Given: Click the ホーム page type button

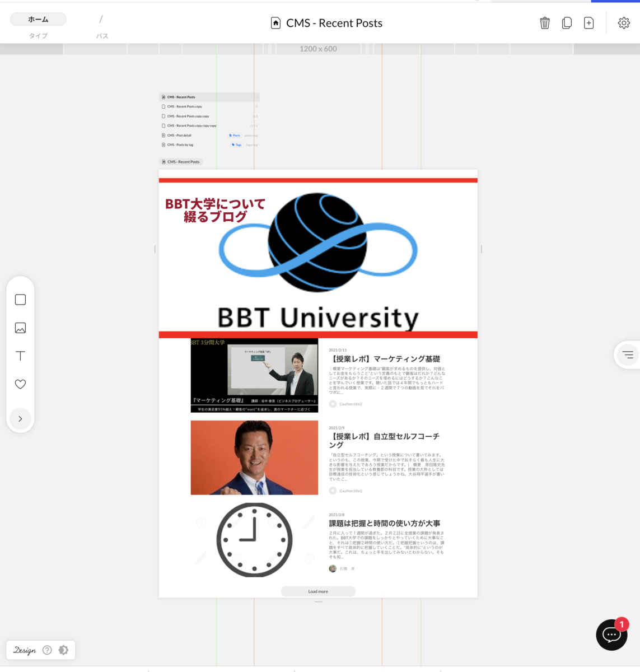Looking at the screenshot, I should pyautogui.click(x=38, y=19).
